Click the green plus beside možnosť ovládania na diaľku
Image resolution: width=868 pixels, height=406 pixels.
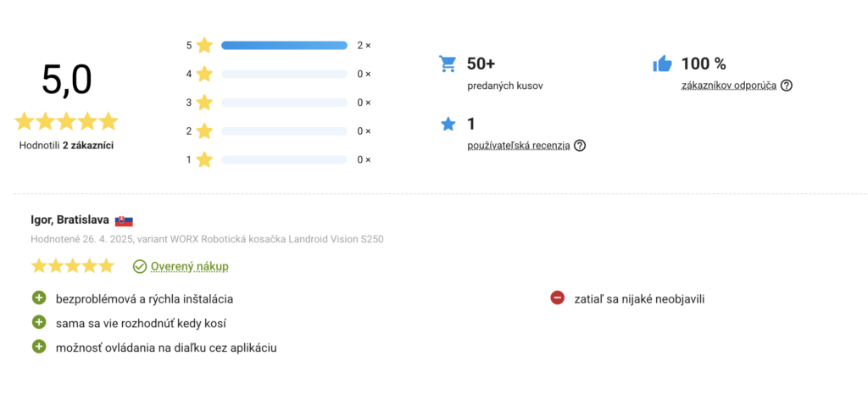[x=39, y=347]
